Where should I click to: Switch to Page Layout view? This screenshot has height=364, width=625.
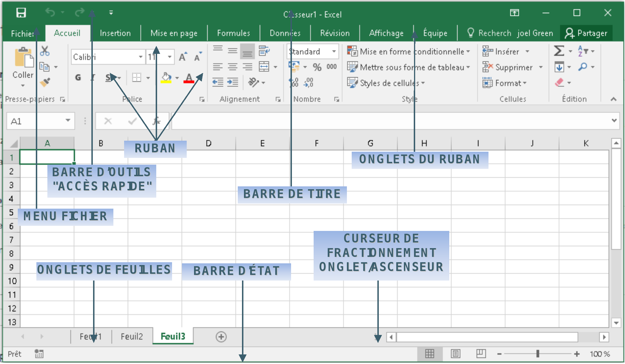tap(455, 354)
